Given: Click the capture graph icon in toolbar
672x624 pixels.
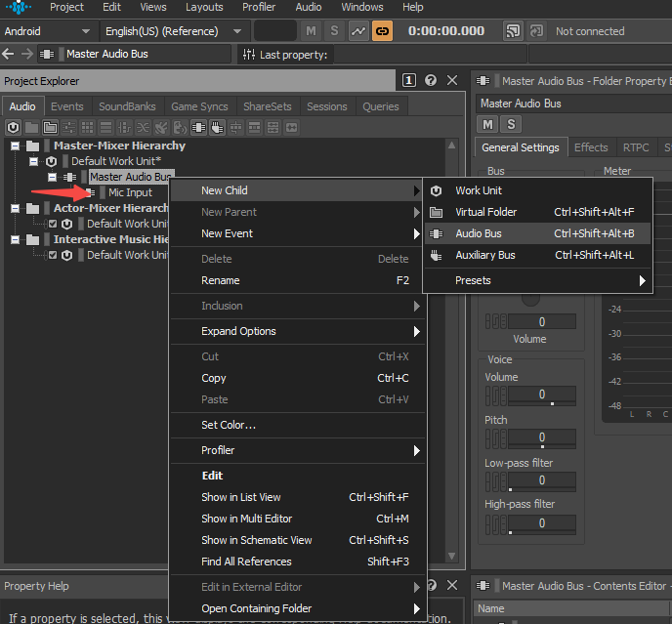Looking at the screenshot, I should click(358, 31).
